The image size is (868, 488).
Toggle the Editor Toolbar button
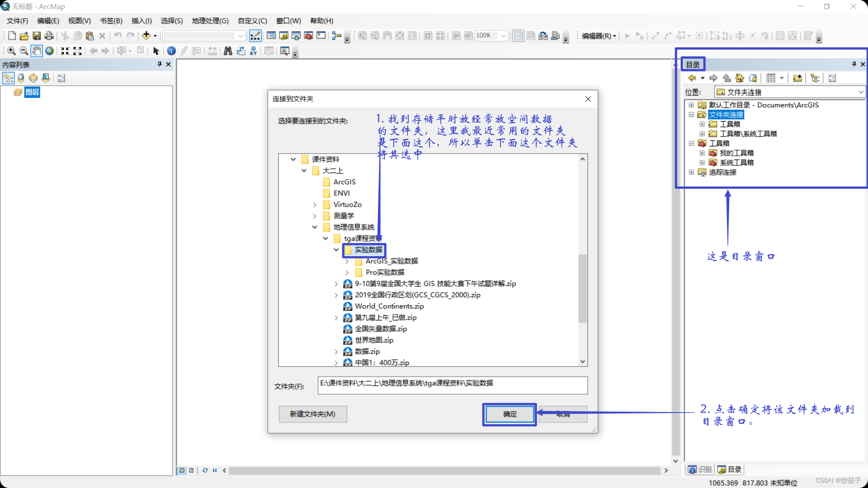(x=255, y=36)
